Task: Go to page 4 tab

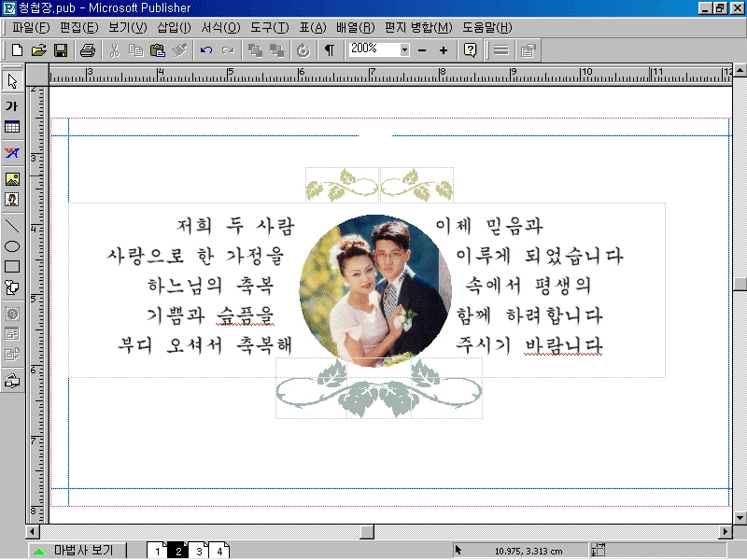Action: (x=219, y=551)
